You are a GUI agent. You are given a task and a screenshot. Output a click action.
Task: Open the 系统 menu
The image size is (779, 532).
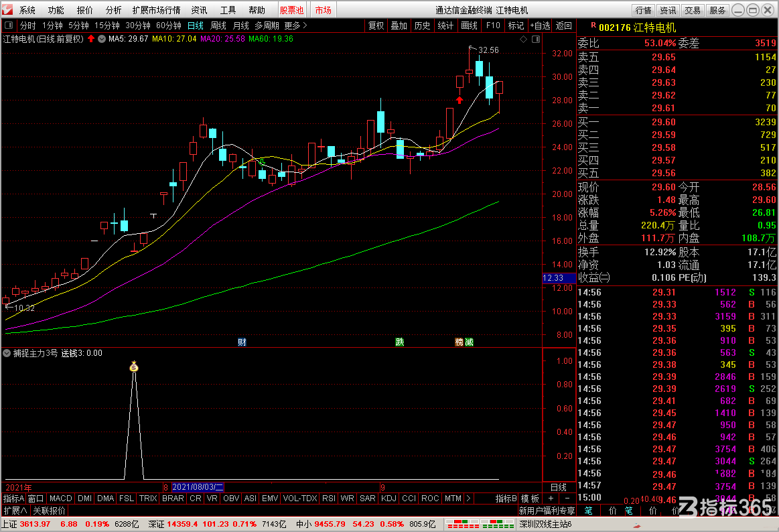pos(27,10)
